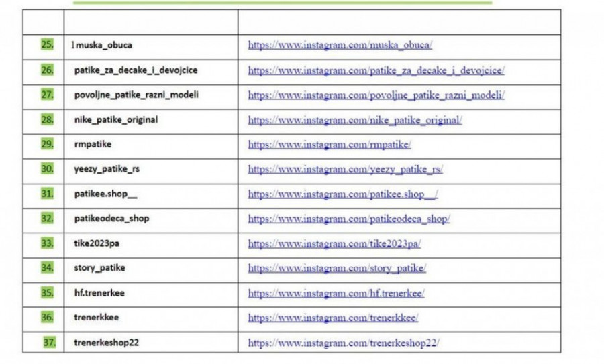Click the 1muska_obuca account name cell
604x364 pixels.
pyautogui.click(x=102, y=46)
